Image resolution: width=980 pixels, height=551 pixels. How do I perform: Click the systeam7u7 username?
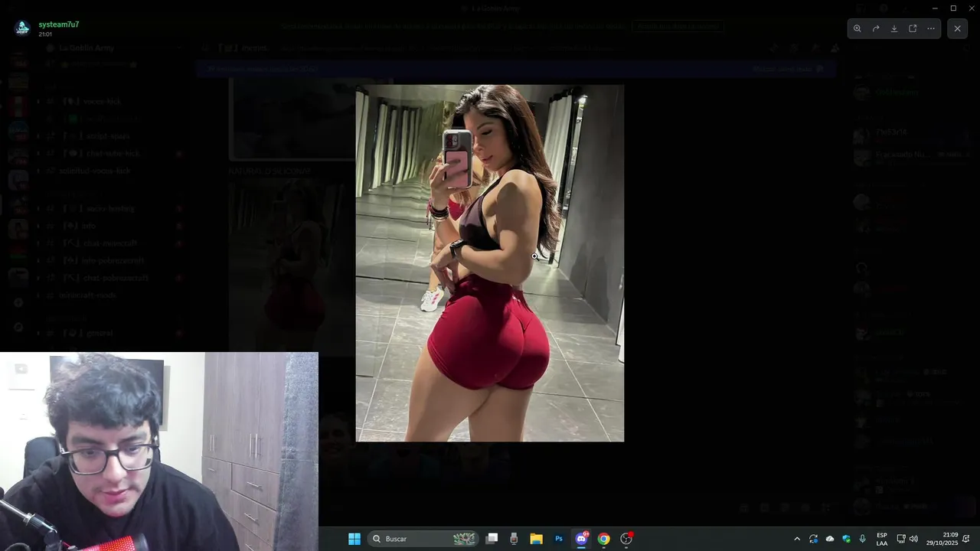point(59,24)
